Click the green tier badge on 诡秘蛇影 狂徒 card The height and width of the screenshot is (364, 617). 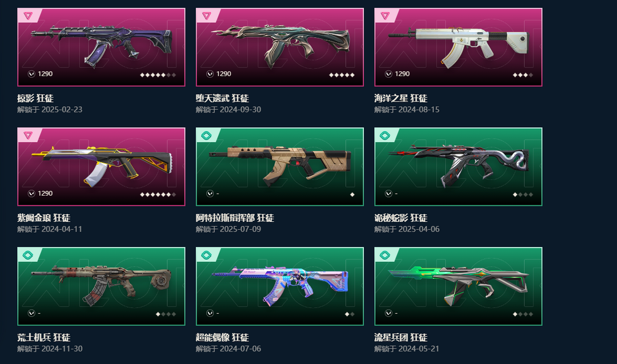point(385,136)
